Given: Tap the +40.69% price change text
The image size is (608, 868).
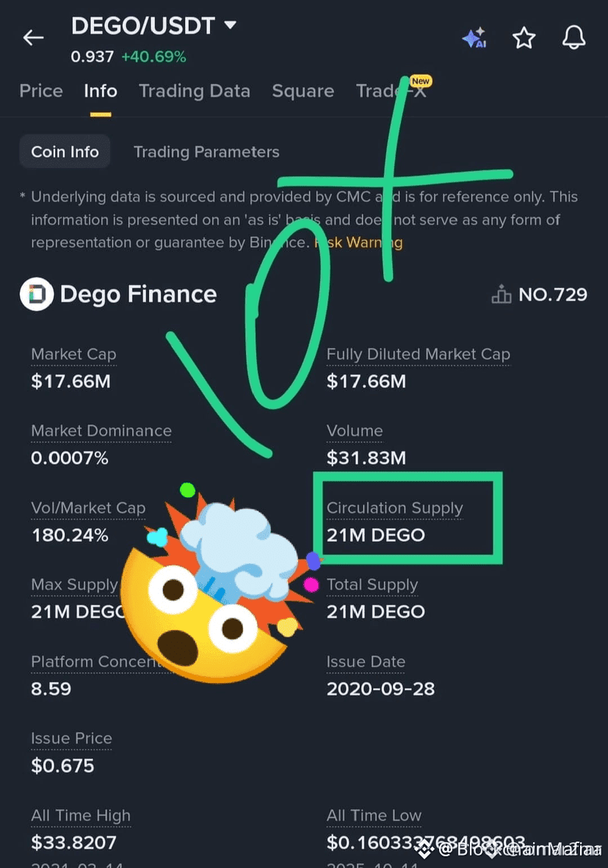Looking at the screenshot, I should tap(154, 57).
